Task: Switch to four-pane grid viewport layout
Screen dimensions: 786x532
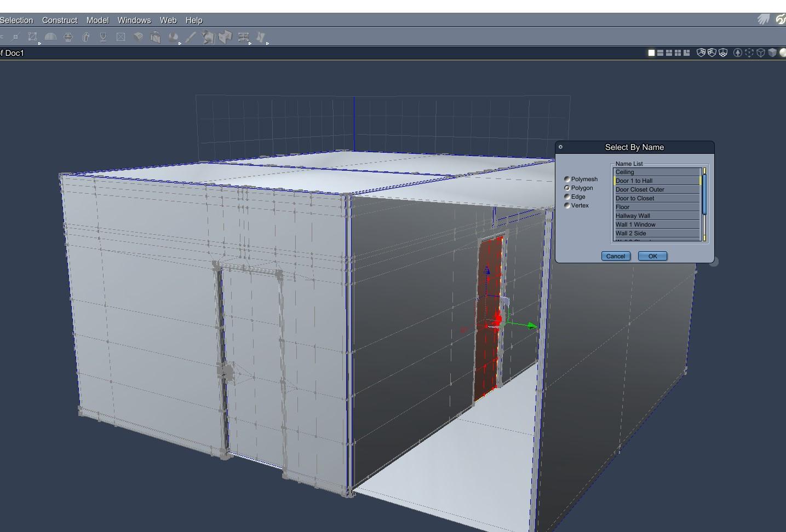Action: tap(678, 53)
